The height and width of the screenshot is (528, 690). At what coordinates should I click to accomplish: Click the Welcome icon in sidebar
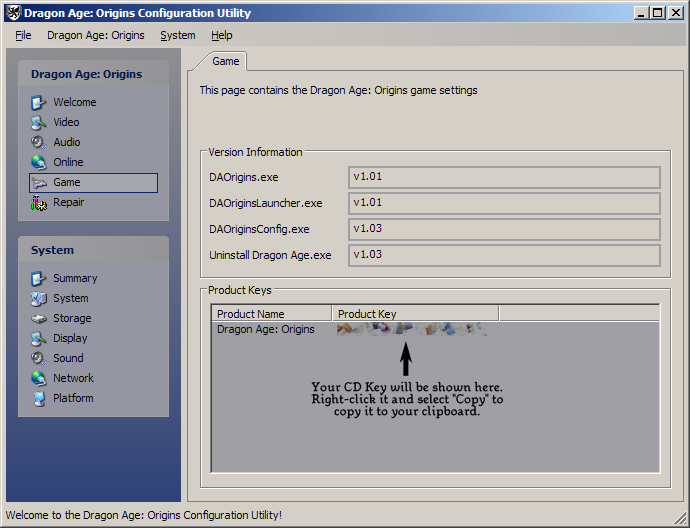point(39,102)
